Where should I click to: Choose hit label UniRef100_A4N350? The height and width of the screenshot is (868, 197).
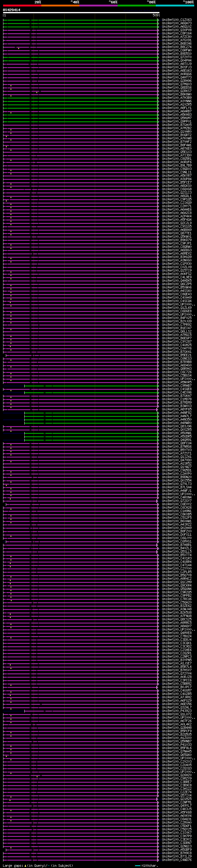coord(177,419)
